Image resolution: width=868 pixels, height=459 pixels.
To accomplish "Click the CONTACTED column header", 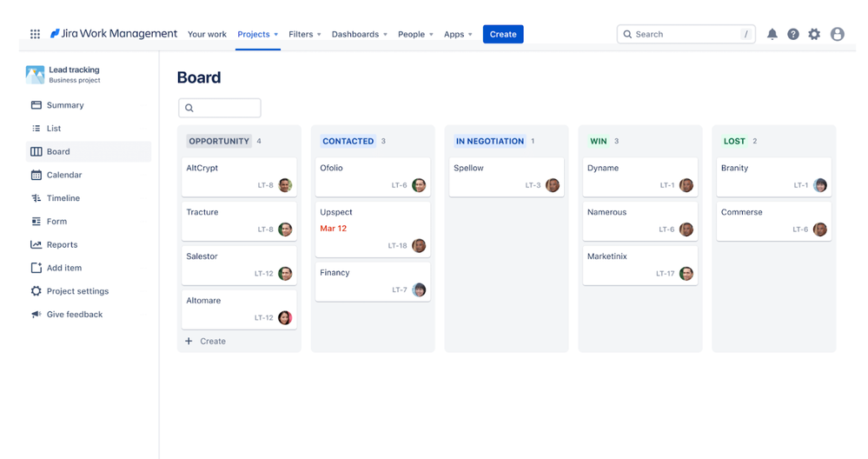I will (x=348, y=141).
